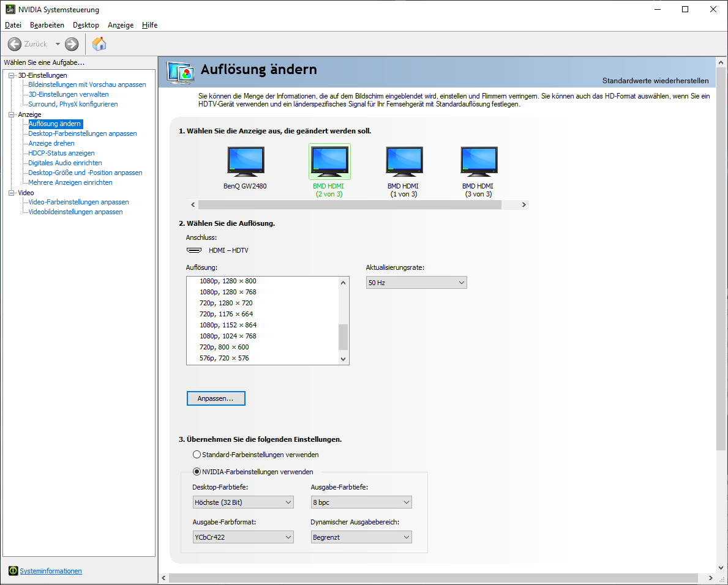Image resolution: width=728 pixels, height=585 pixels.
Task: Select BMD HDMI (3 von 3) display
Action: click(x=478, y=162)
